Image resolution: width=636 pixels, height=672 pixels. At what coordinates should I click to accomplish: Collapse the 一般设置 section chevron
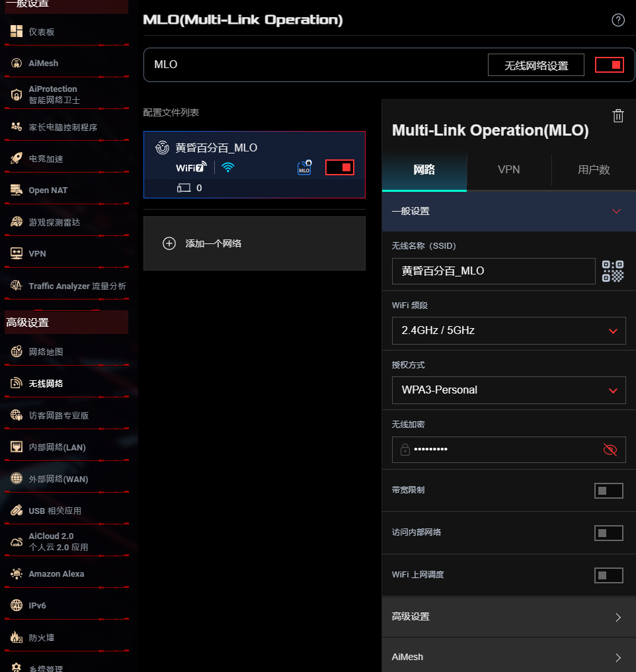(x=616, y=211)
